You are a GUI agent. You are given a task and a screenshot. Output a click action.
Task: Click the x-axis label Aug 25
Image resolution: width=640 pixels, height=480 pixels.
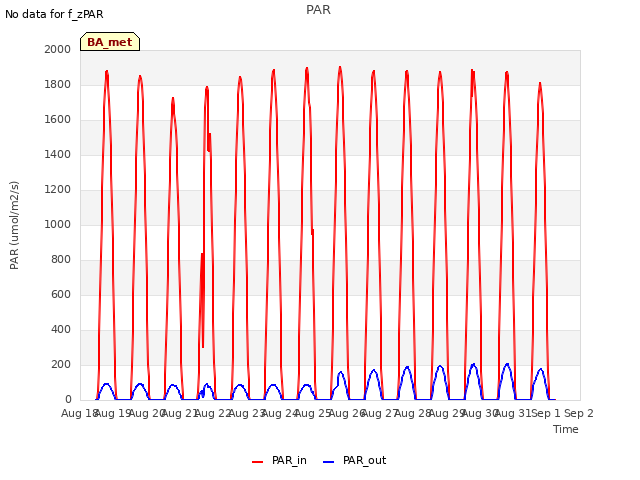coord(313,413)
